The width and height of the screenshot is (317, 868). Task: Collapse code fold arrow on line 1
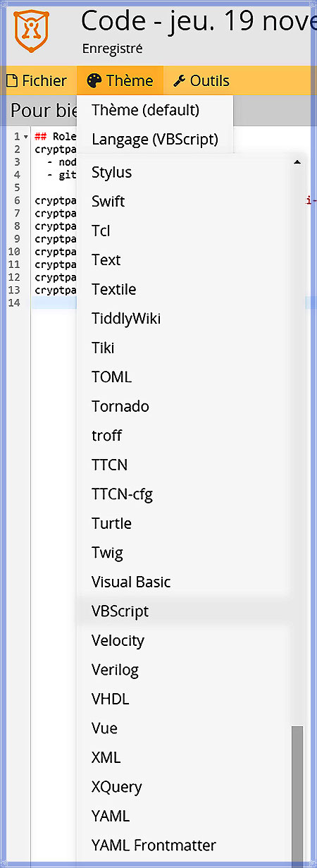point(26,136)
